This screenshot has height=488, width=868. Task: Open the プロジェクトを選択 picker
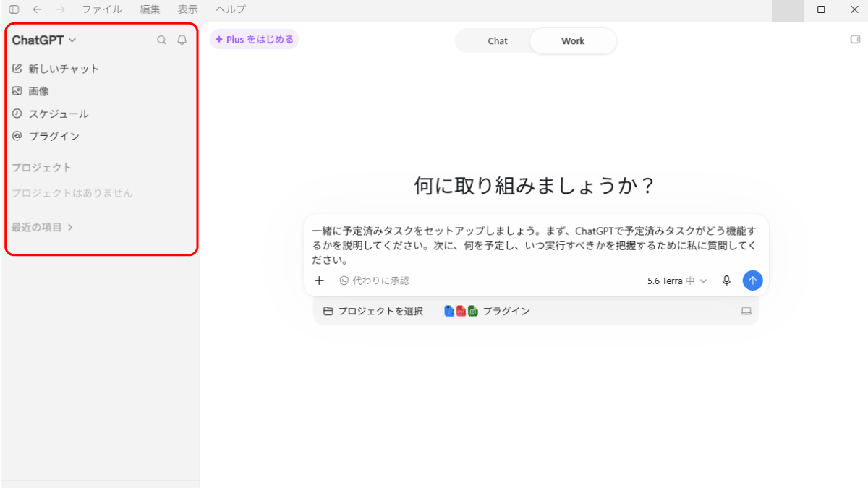point(373,312)
